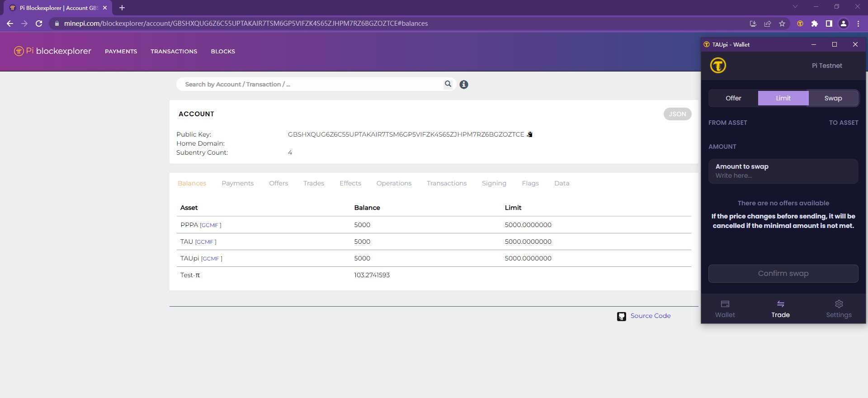The image size is (868, 398).
Task: Go forward in the browser
Action: (x=24, y=24)
